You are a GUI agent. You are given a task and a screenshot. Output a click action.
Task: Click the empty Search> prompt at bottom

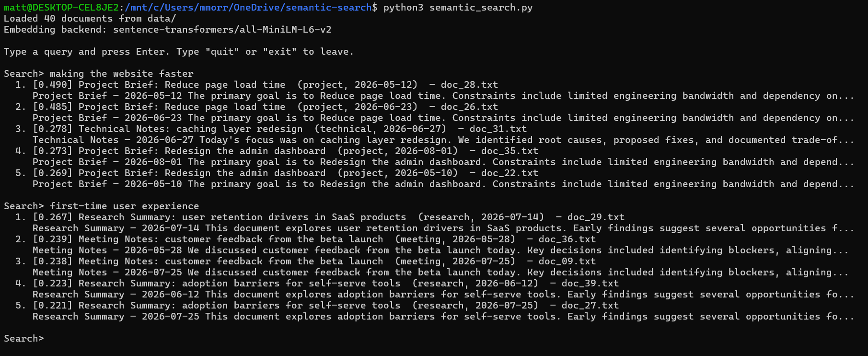coord(24,339)
